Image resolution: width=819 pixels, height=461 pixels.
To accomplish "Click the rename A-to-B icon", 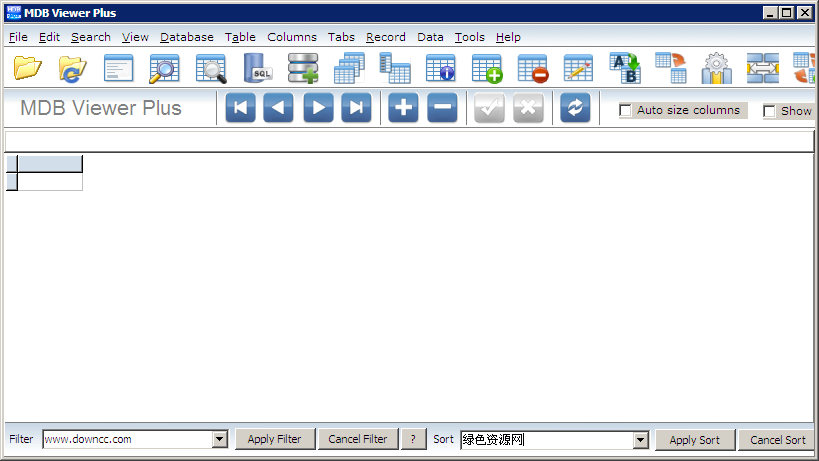I will click(x=625, y=68).
